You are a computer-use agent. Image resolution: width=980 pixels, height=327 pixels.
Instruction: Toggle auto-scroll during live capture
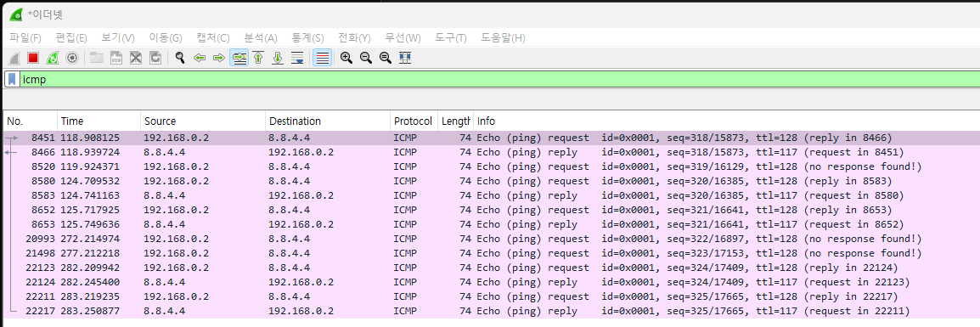coord(297,58)
